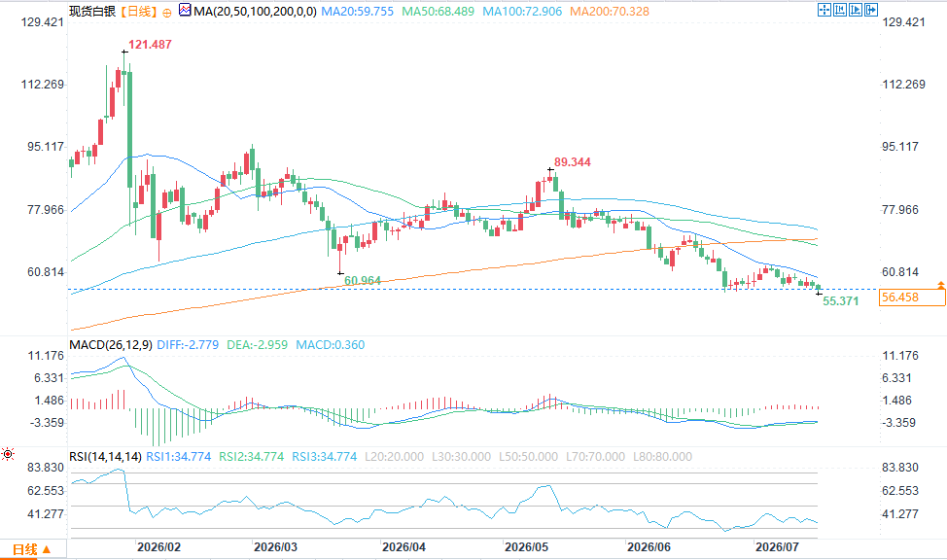Click the crosshair cursor icon at top right

pos(824,10)
